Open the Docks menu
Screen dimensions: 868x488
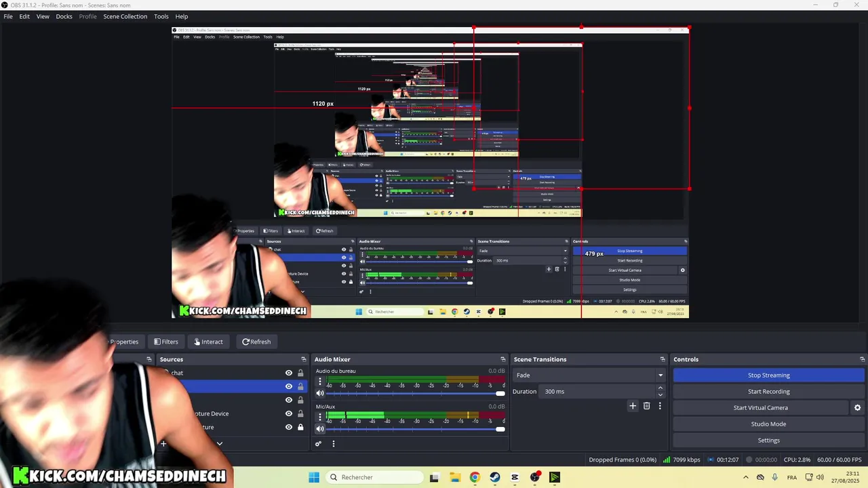click(64, 16)
